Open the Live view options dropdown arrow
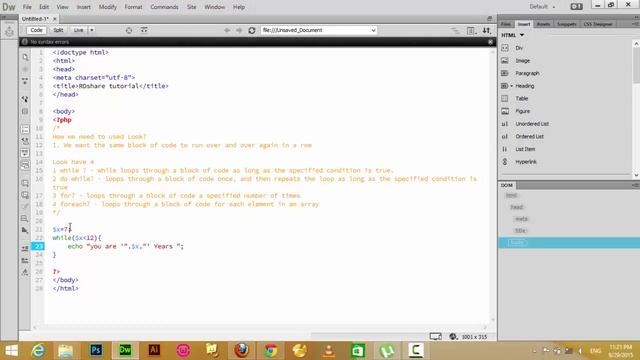 pyautogui.click(x=92, y=30)
